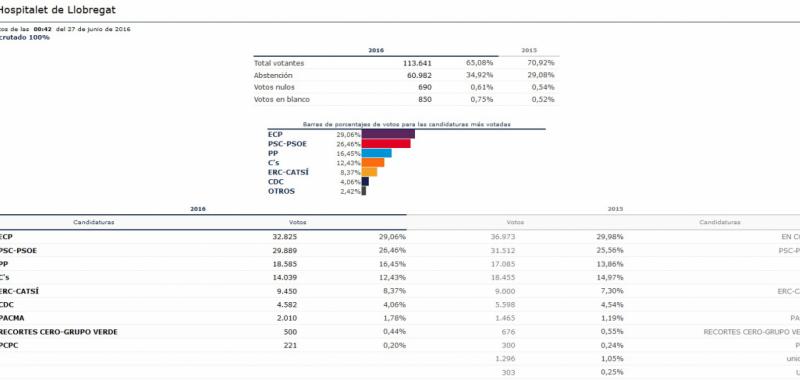Click the ECP 32.825 votes cell

click(285, 237)
